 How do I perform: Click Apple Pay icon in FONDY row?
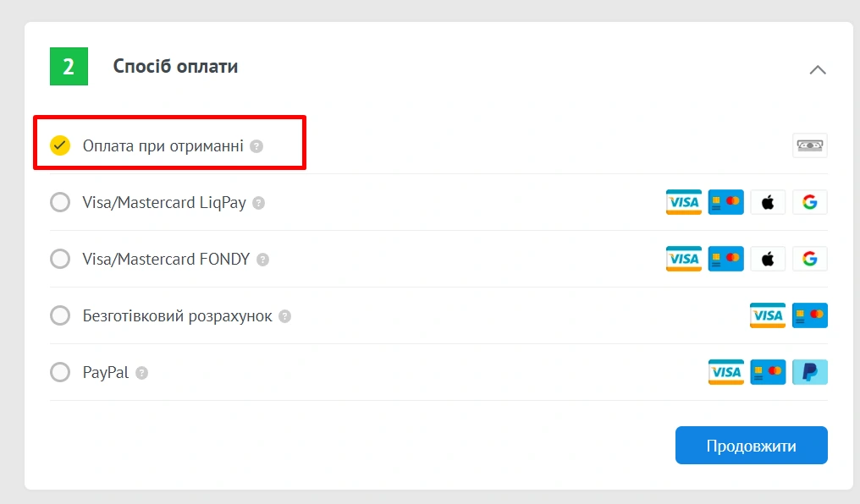coord(768,259)
